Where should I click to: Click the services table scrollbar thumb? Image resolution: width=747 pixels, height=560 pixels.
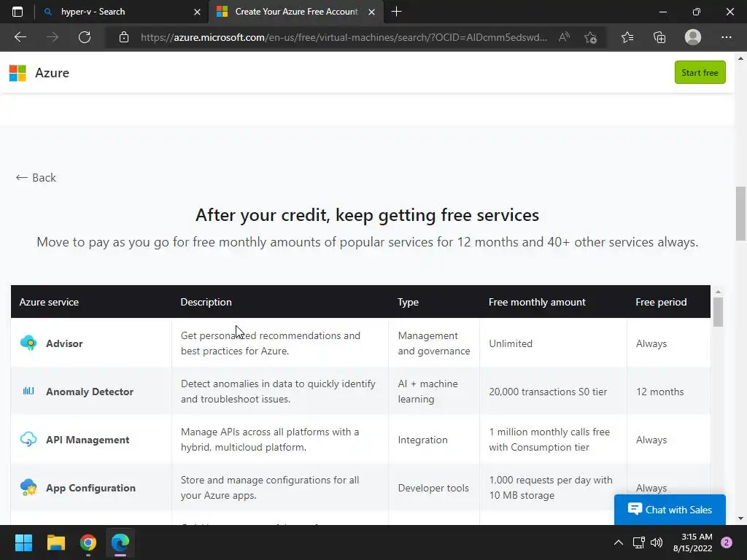[718, 312]
